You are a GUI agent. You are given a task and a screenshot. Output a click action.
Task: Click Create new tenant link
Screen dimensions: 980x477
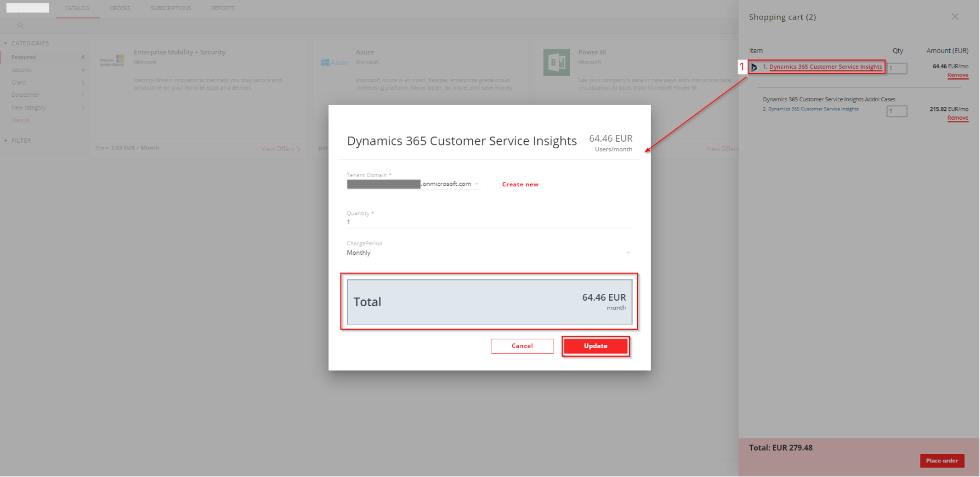click(x=520, y=184)
